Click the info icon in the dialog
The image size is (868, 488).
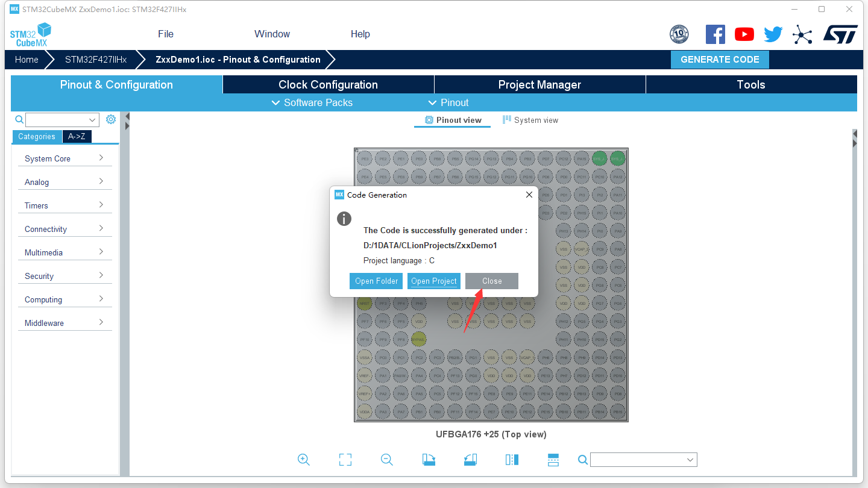[x=344, y=219]
